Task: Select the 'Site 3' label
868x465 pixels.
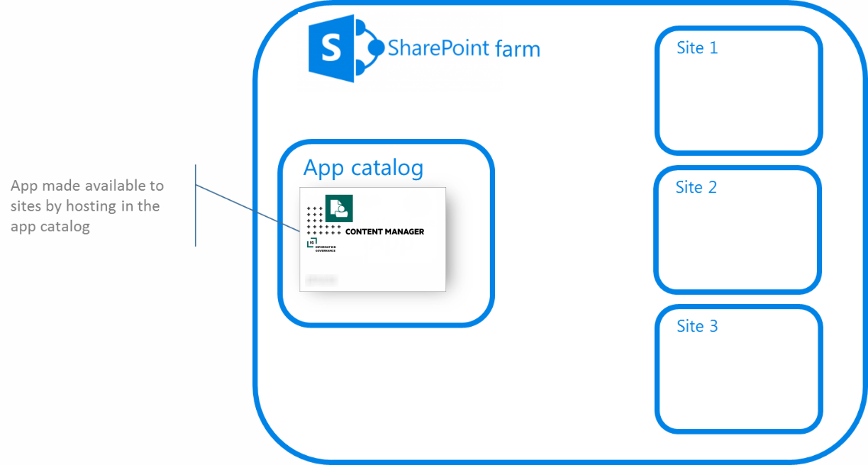Action: point(697,326)
